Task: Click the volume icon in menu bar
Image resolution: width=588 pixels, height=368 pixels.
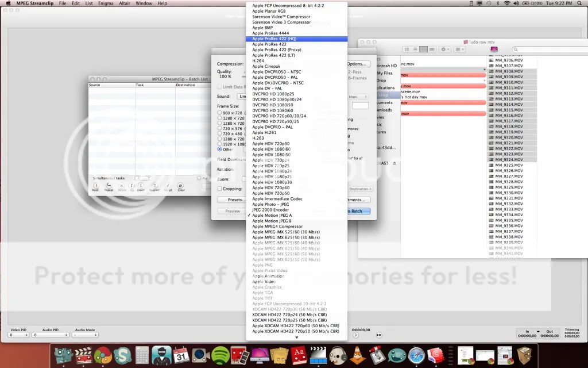Action: (x=516, y=3)
